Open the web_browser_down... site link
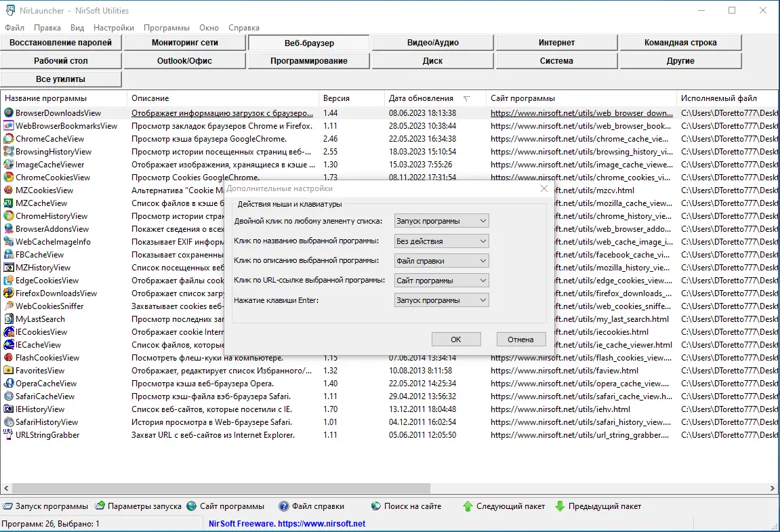 pos(581,113)
